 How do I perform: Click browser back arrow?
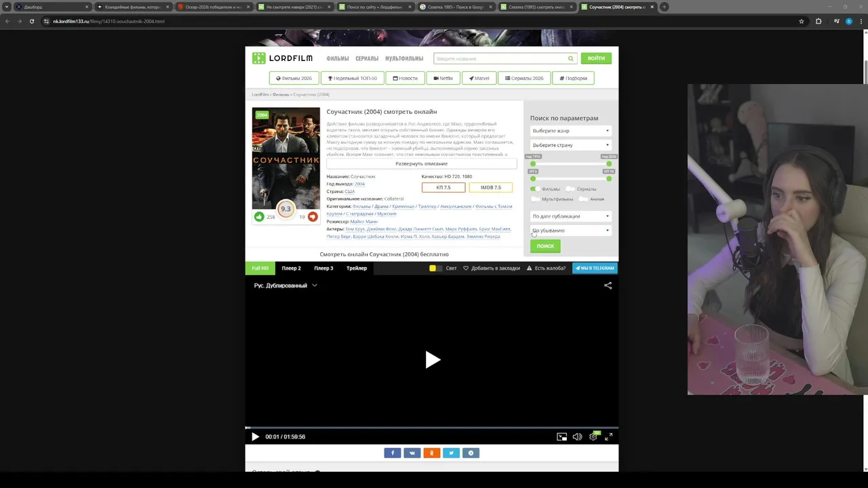click(x=7, y=21)
